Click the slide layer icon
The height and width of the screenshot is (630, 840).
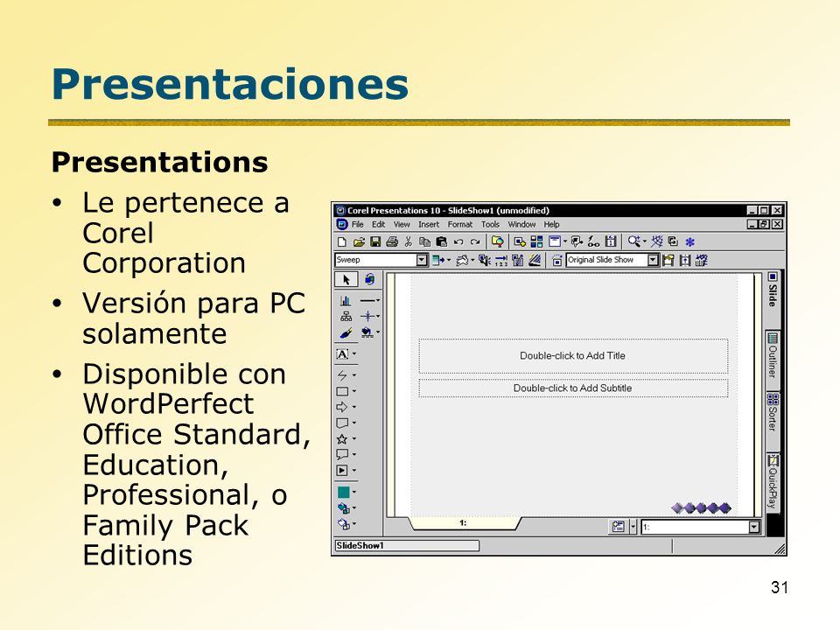point(555,241)
